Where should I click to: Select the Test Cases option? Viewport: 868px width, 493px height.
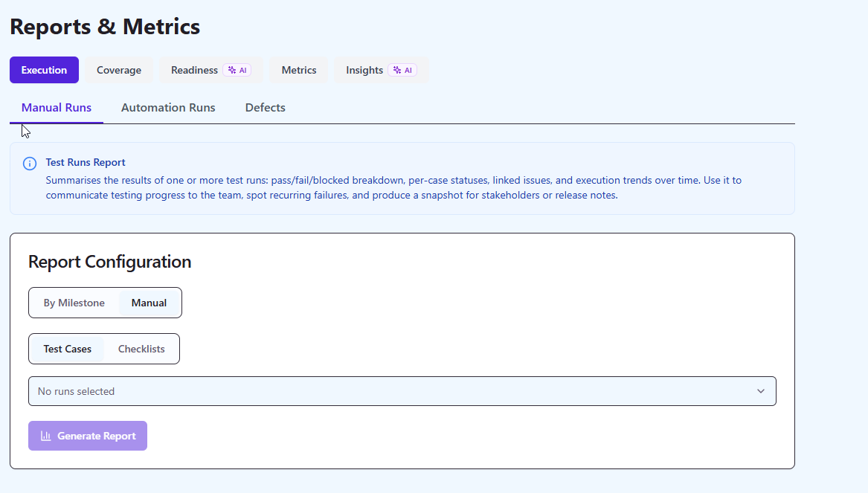[x=68, y=349]
